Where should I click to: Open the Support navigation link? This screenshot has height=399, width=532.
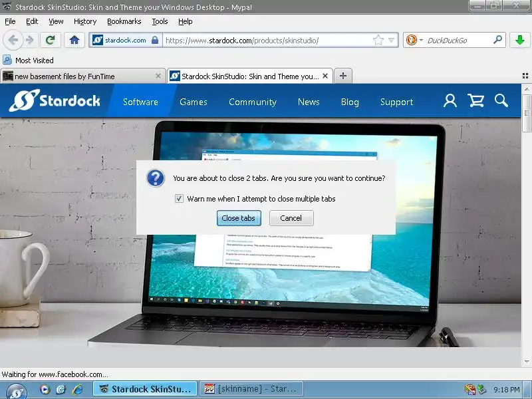[x=396, y=102]
